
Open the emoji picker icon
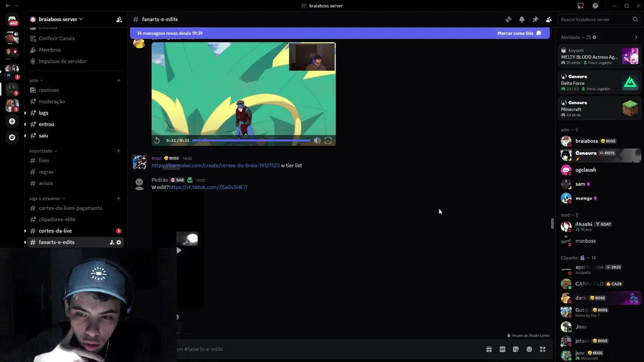click(529, 349)
